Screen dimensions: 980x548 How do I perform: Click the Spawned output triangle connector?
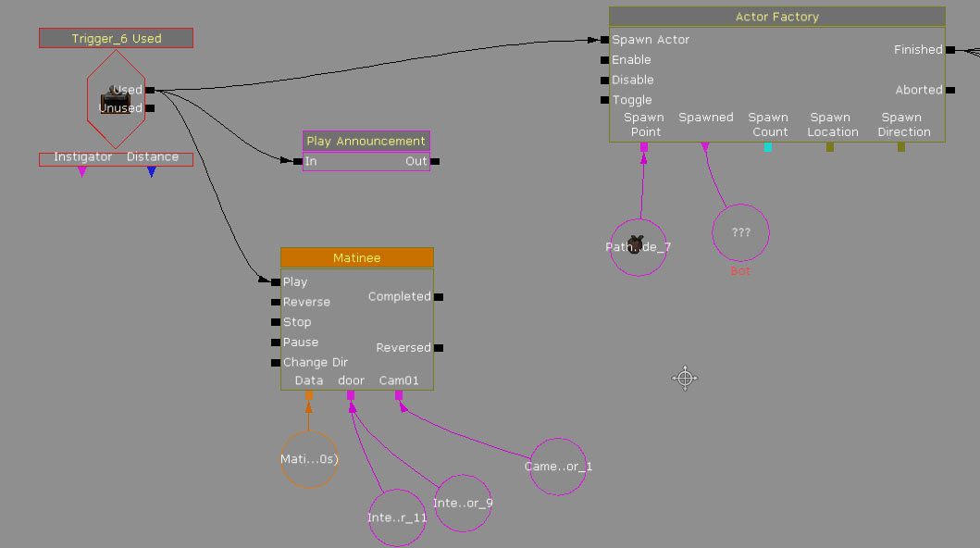705,146
